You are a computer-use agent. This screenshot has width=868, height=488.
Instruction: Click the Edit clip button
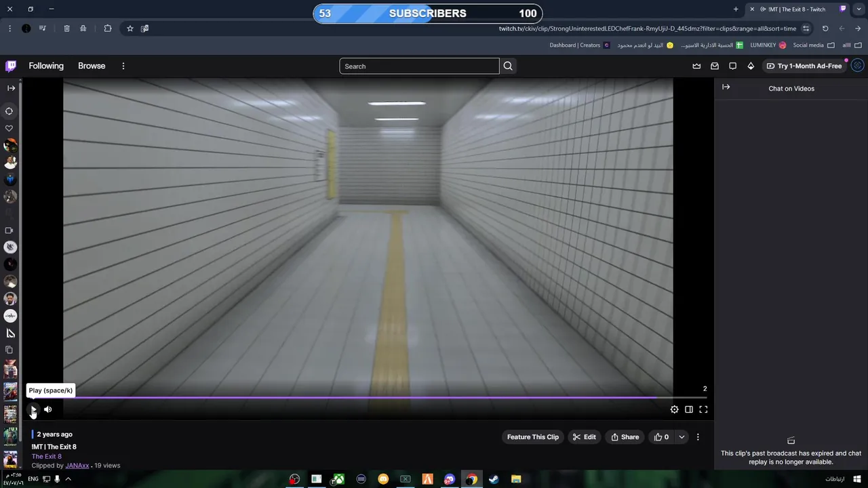pyautogui.click(x=584, y=437)
